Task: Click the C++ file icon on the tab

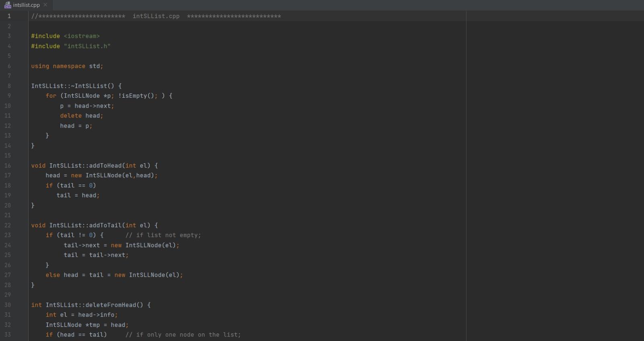Action: click(x=8, y=5)
